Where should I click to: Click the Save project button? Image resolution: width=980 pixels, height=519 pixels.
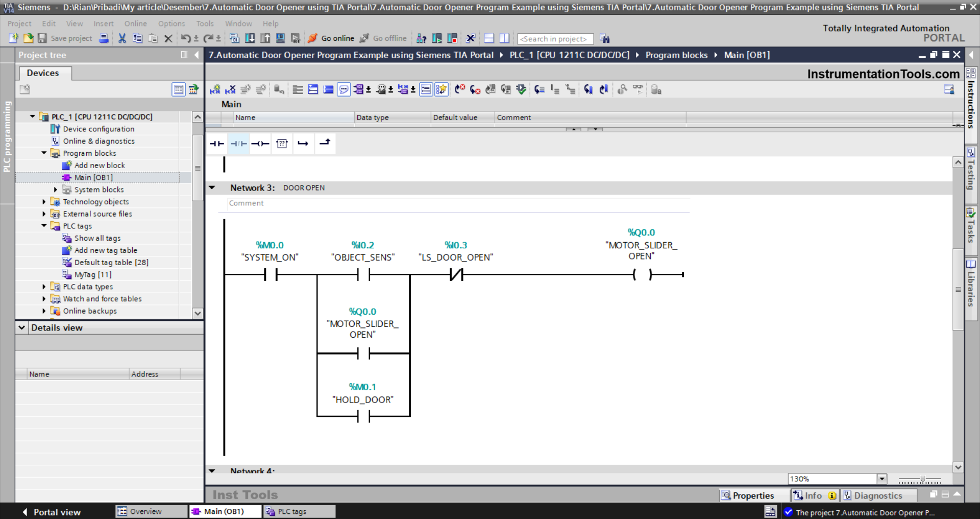coord(65,38)
